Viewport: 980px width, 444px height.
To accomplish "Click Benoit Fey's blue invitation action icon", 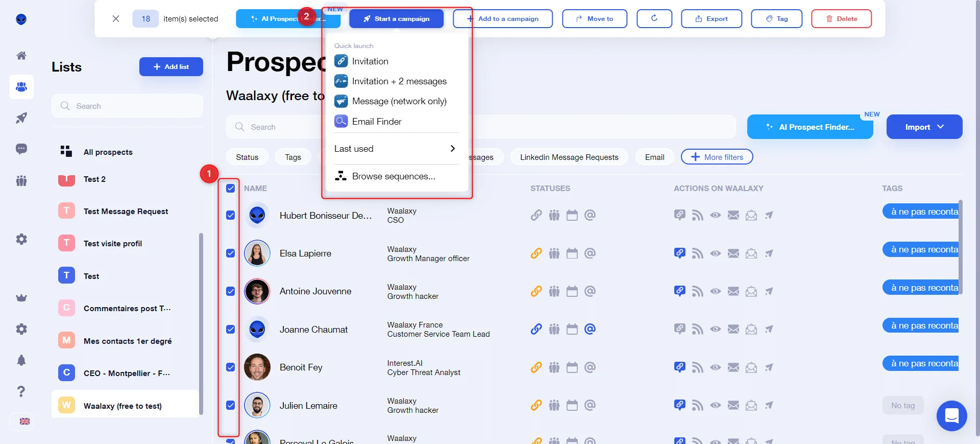I will click(679, 367).
